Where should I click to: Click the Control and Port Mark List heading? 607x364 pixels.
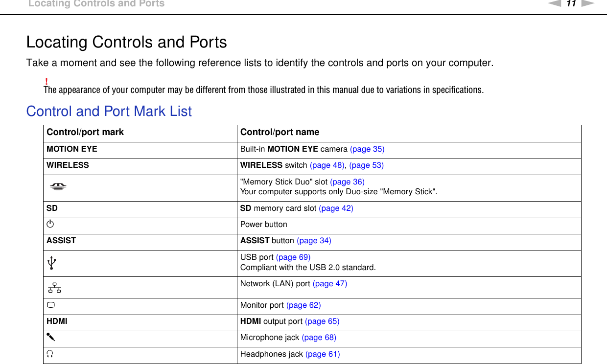tap(109, 111)
